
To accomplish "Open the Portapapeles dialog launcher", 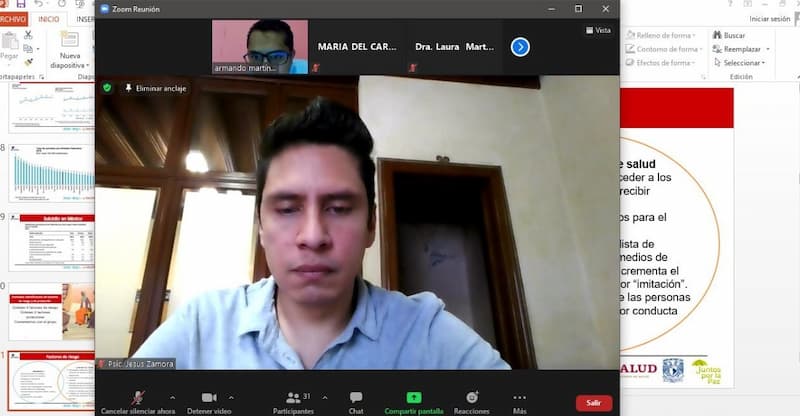I will (41, 77).
